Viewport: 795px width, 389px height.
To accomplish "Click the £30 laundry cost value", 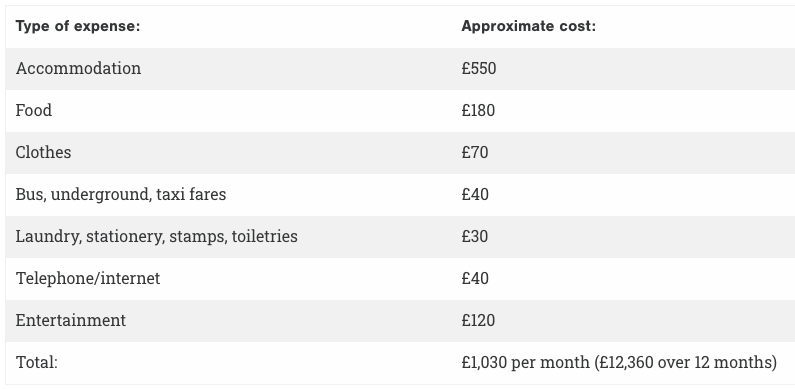I will click(475, 237).
